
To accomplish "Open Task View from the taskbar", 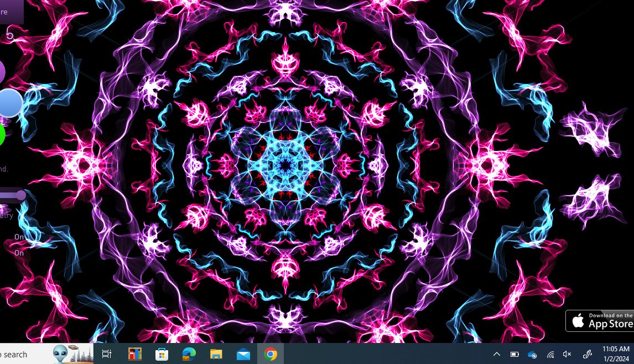I will pos(107,354).
